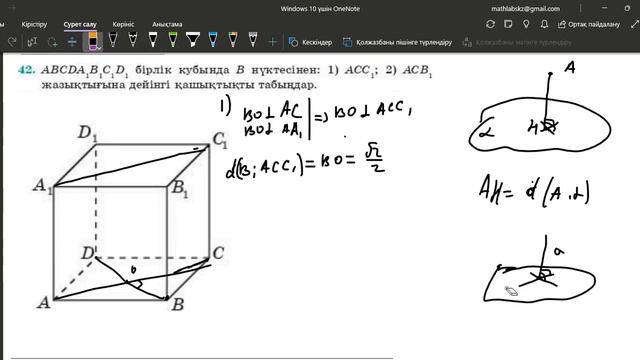Open the sticky notes / feed icon
The image size is (640, 360).
coord(508,24)
